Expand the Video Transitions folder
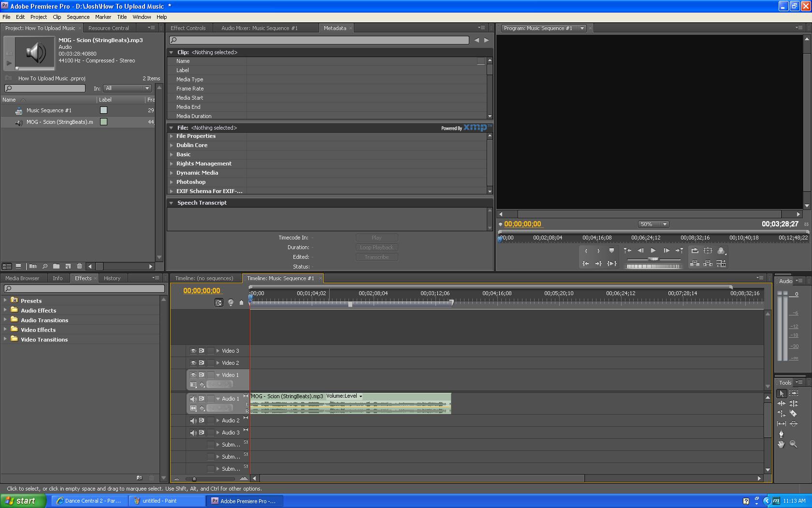The width and height of the screenshot is (812, 508). (x=5, y=339)
